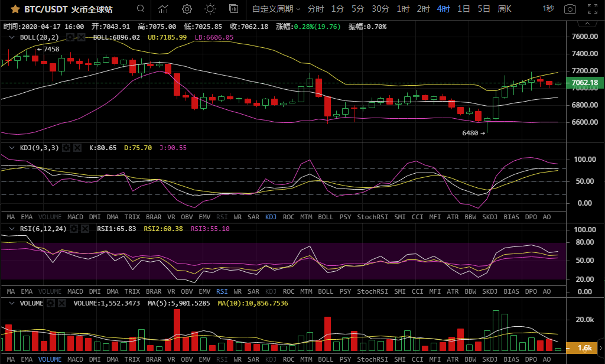Image resolution: width=605 pixels, height=364 pixels.
Task: Select the 周K weekly interval
Action: click(505, 9)
